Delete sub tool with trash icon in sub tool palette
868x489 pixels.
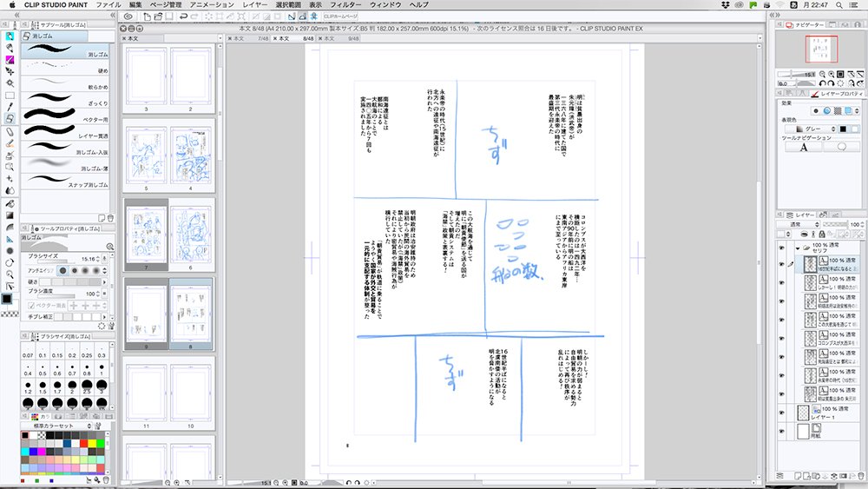tap(110, 218)
